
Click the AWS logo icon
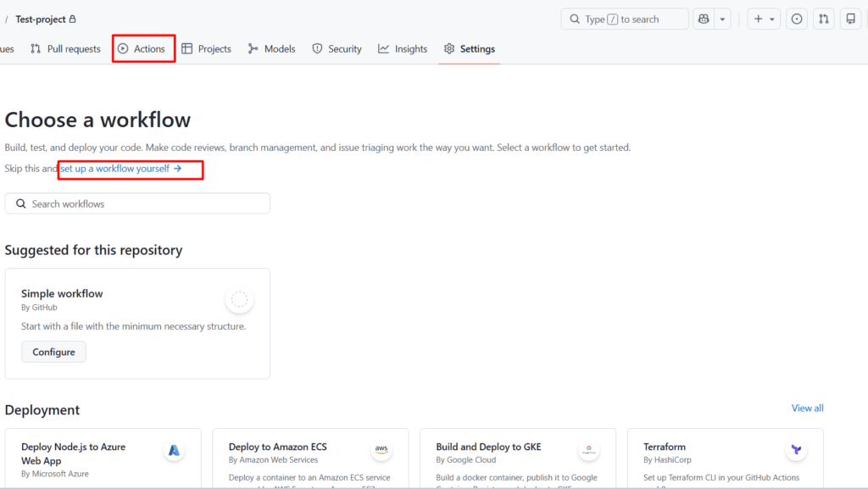(x=381, y=450)
